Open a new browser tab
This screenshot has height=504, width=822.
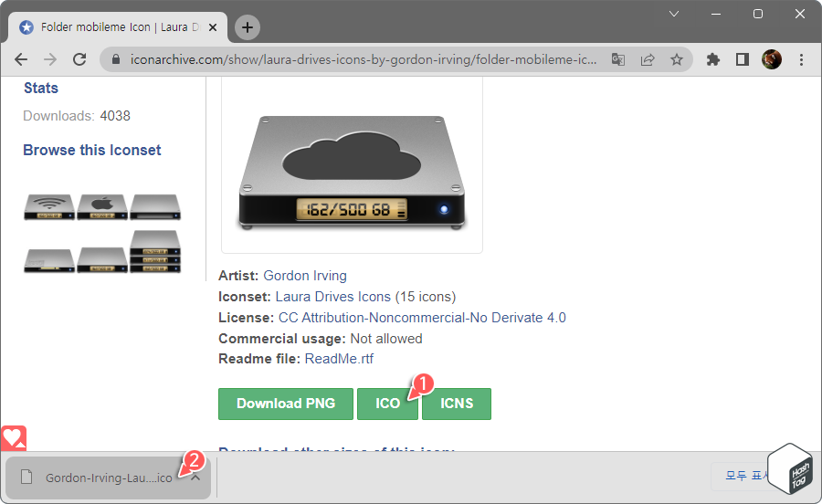click(248, 27)
